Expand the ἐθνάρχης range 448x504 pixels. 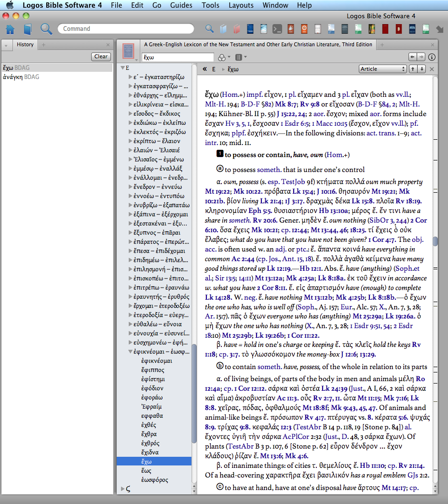click(130, 95)
